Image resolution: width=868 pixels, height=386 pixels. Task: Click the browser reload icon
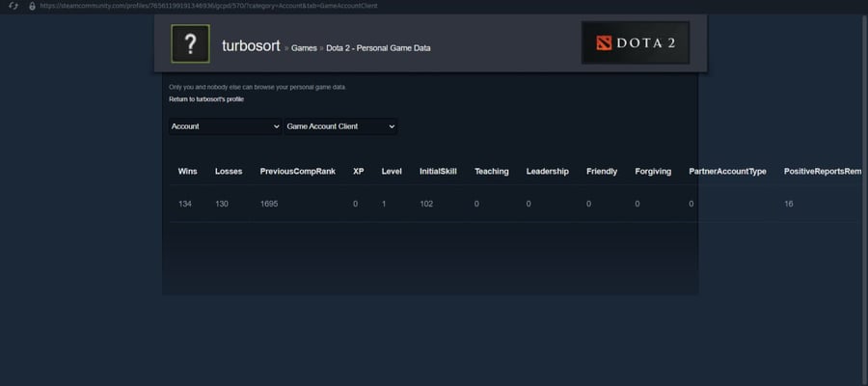[x=14, y=6]
